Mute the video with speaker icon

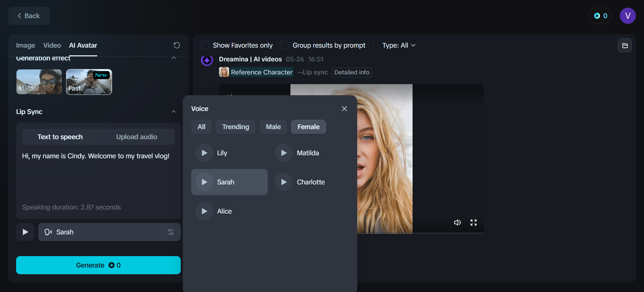pos(458,223)
